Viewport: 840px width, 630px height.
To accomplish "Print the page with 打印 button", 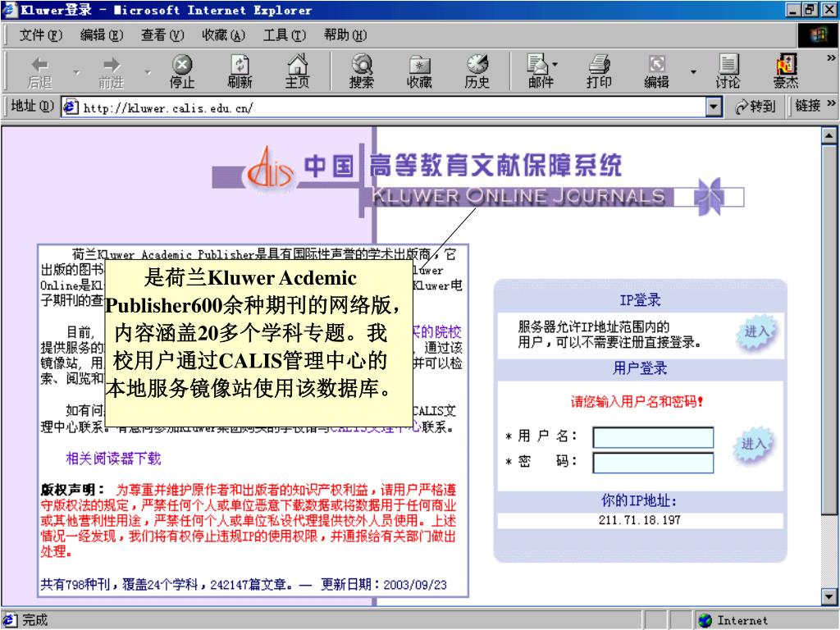I will (599, 72).
